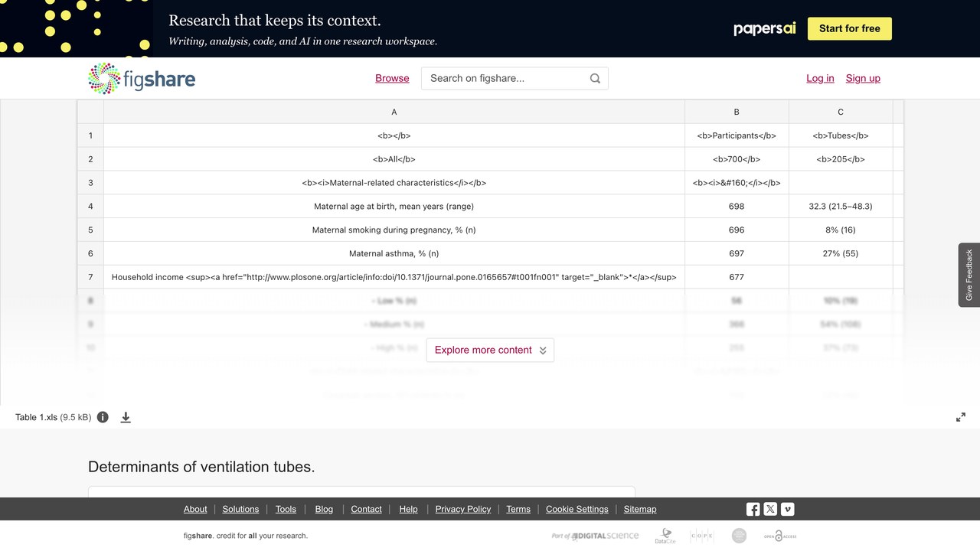The width and height of the screenshot is (980, 551).
Task: Click the Open Access logo in footer
Action: point(780,536)
